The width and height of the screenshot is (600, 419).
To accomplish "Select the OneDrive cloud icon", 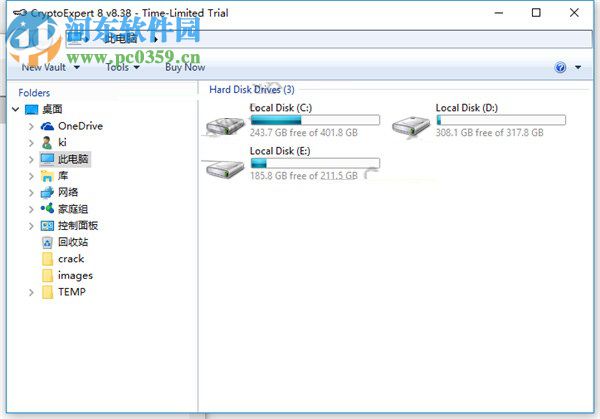I will [x=47, y=126].
